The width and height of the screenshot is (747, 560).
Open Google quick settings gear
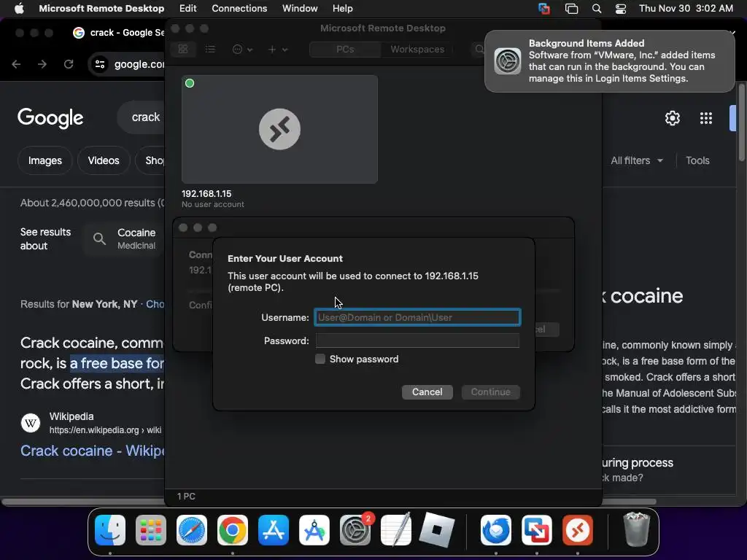pos(672,117)
